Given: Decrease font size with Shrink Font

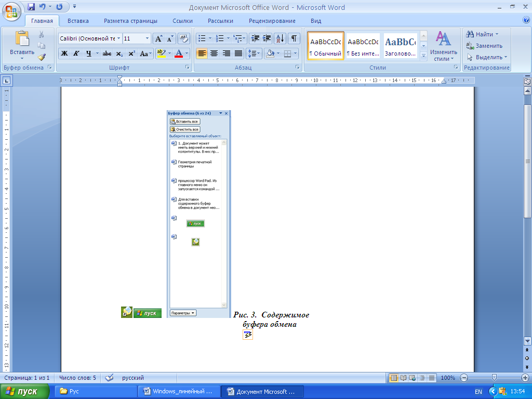Looking at the screenshot, I should tap(170, 38).
